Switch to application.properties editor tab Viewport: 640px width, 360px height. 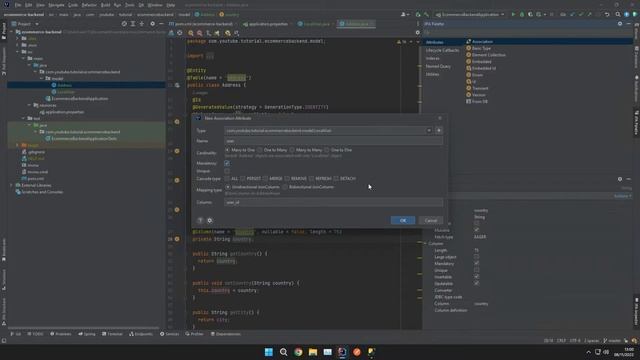[x=266, y=24]
